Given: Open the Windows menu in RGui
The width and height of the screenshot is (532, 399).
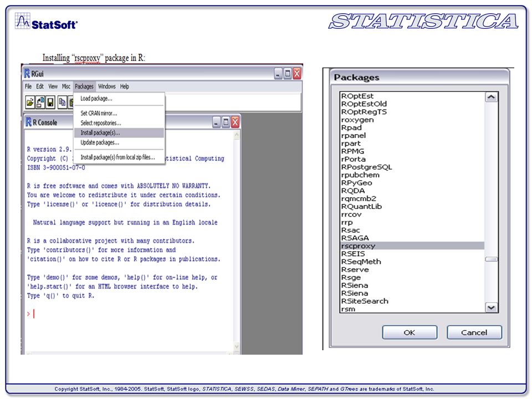Looking at the screenshot, I should [107, 86].
